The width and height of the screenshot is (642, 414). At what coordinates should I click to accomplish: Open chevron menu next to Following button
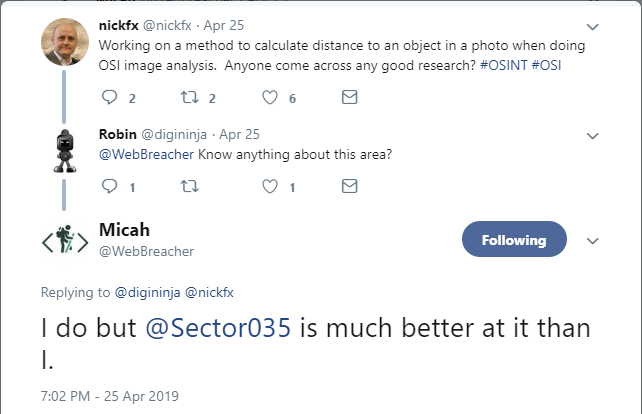[592, 241]
